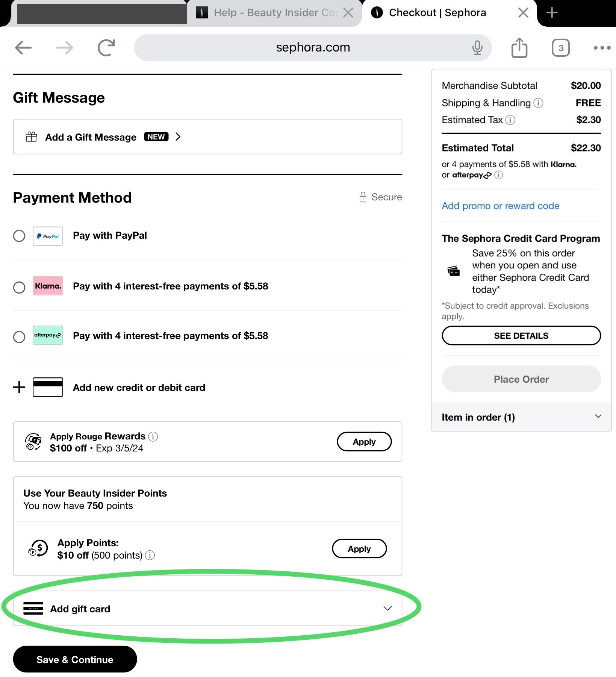The height and width of the screenshot is (677, 616).
Task: Click Estimated Tax info icon
Action: point(510,120)
